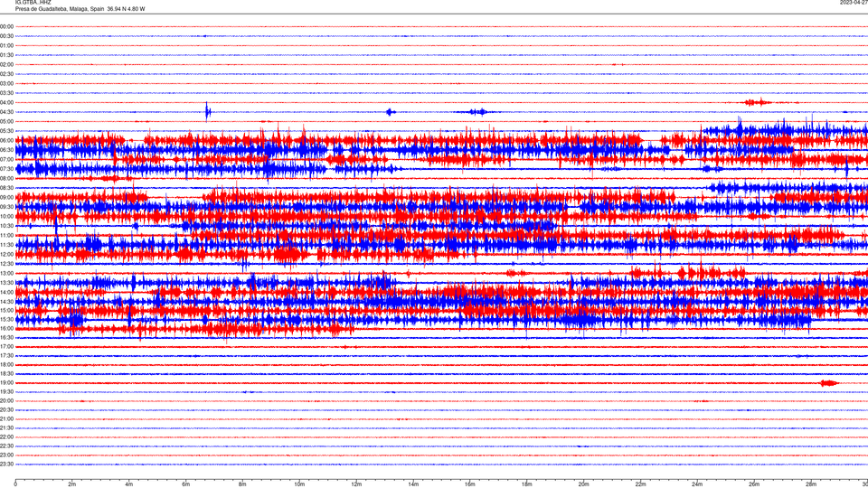The height and width of the screenshot is (488, 868).
Task: Click the 16:30 time label
Action: (6, 337)
